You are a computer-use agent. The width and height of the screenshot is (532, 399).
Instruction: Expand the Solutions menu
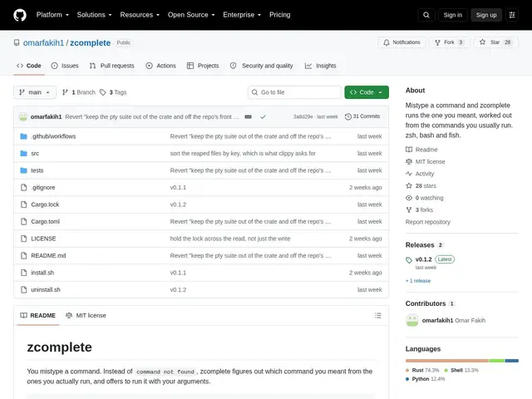pos(94,15)
